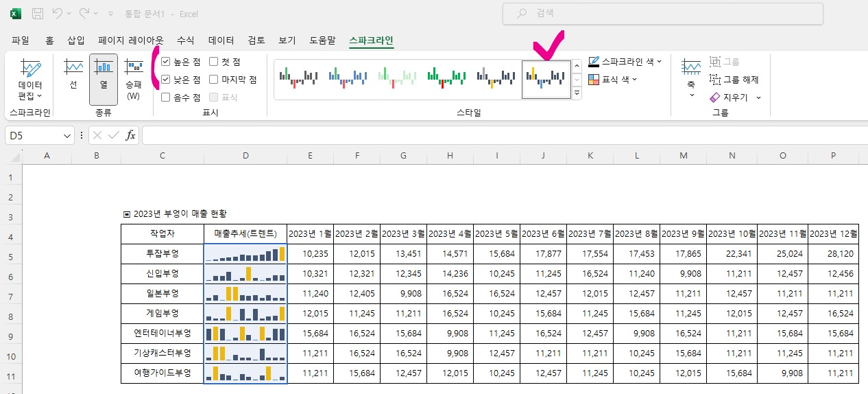Open the 파일 menu tab
868x394 pixels.
[21, 40]
